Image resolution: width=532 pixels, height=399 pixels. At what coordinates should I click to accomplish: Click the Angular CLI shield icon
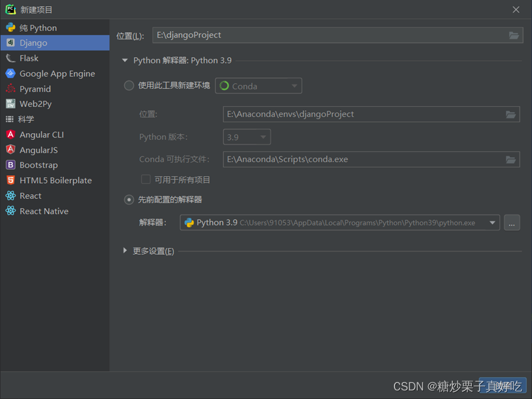click(x=10, y=134)
